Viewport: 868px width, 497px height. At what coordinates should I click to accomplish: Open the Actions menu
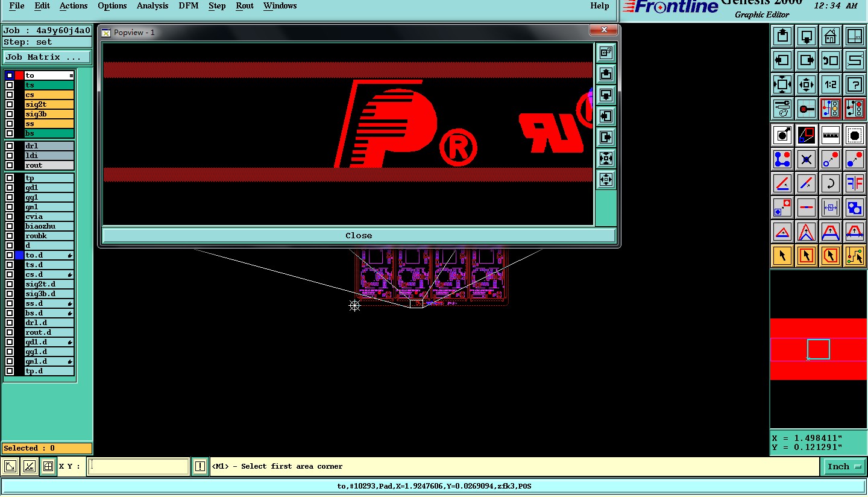pos(74,6)
